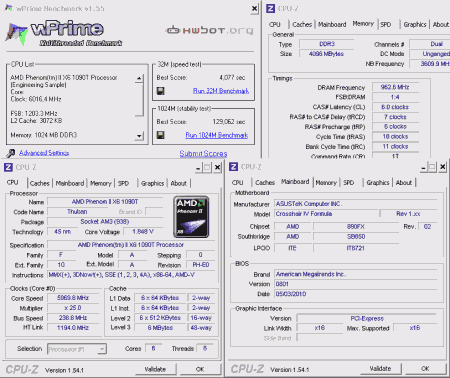Run the 1024M Benchmark
Image resolution: width=450 pixels, height=378 pixels.
point(217,135)
